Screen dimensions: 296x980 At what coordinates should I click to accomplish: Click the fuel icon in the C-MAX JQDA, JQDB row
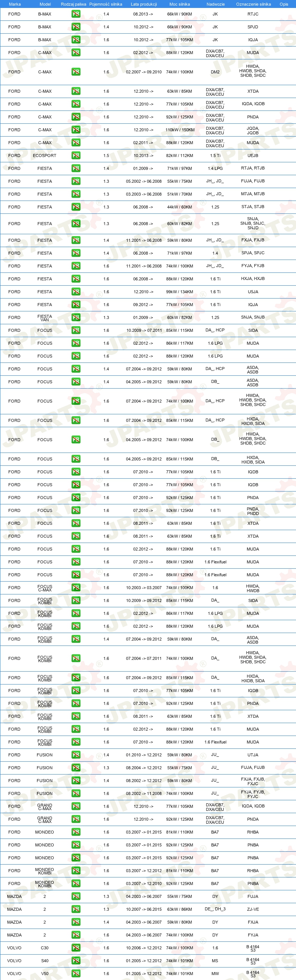[x=76, y=130]
